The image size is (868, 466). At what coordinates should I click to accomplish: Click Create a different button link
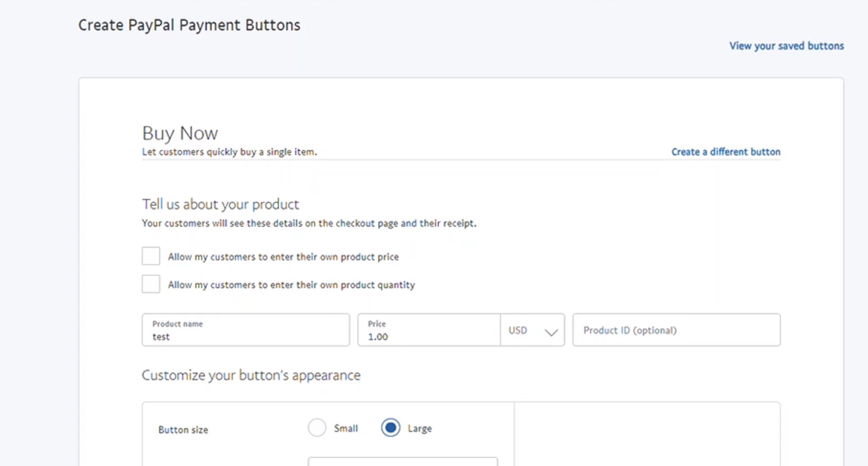pos(726,152)
